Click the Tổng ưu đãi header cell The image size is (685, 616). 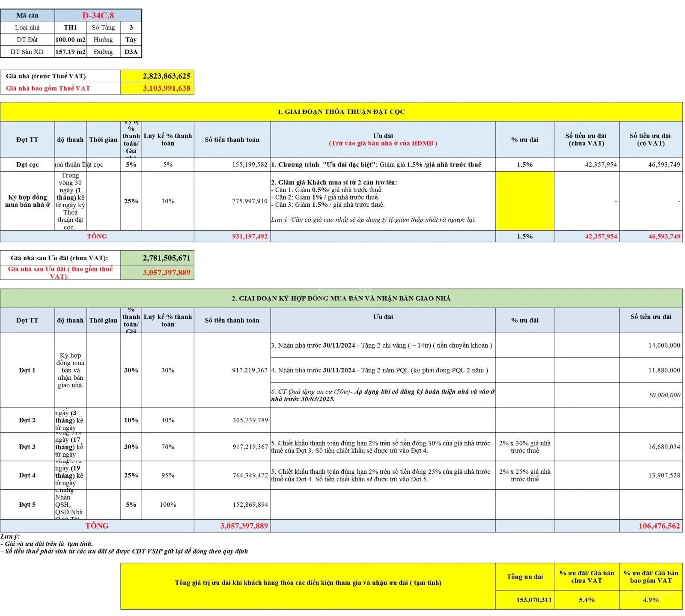tap(525, 577)
